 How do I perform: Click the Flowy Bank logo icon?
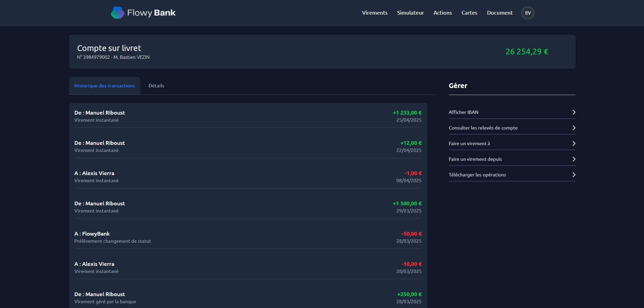[117, 13]
